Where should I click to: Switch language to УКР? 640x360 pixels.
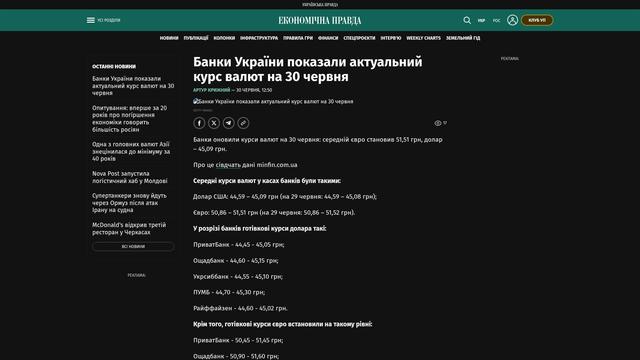pyautogui.click(x=482, y=20)
